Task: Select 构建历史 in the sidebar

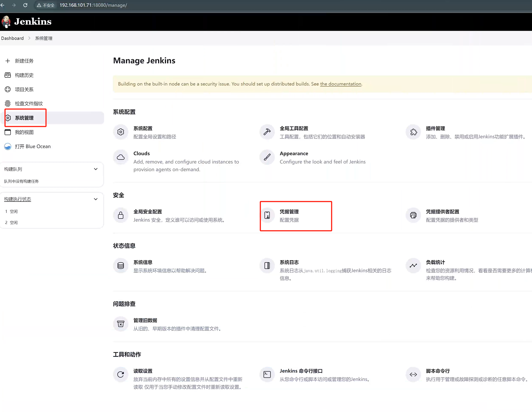Action: (24, 75)
